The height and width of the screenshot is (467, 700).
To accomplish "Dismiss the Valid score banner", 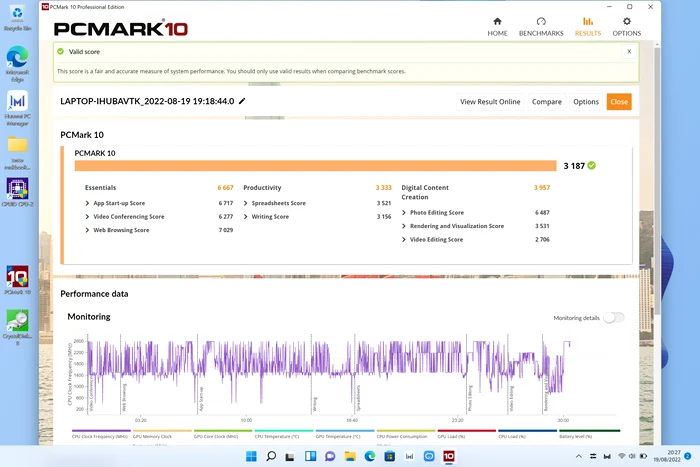I will coord(629,51).
